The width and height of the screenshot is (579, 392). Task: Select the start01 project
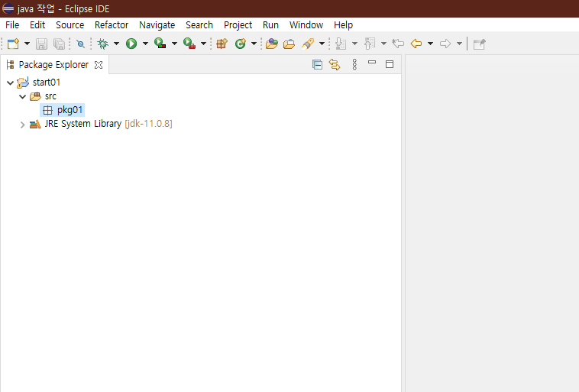tap(46, 82)
